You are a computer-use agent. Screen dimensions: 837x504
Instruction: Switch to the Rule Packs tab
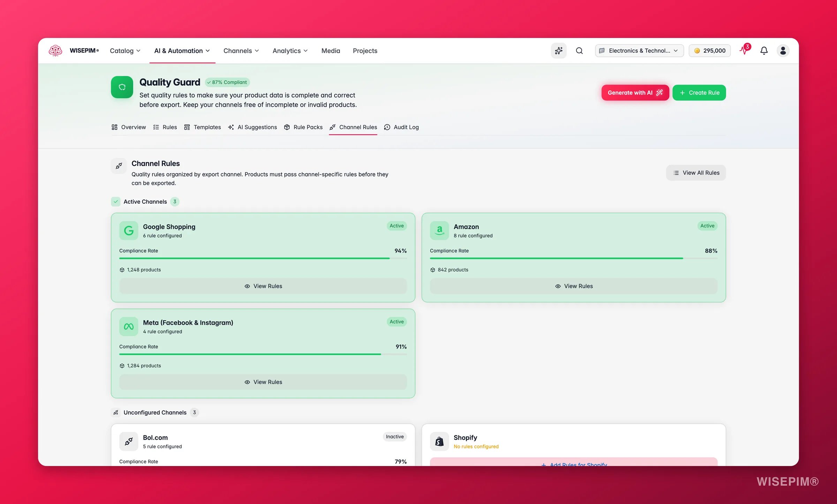303,127
